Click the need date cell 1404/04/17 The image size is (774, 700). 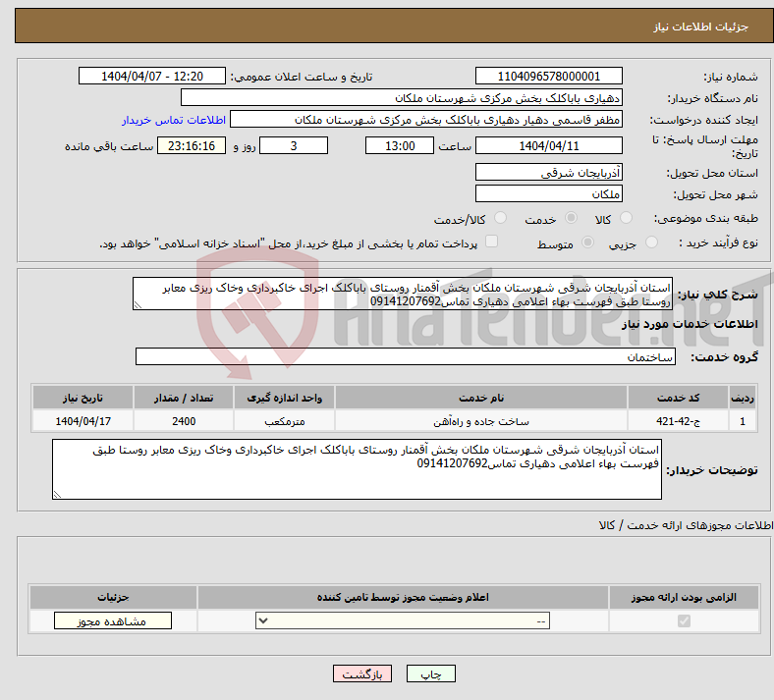coord(83,421)
